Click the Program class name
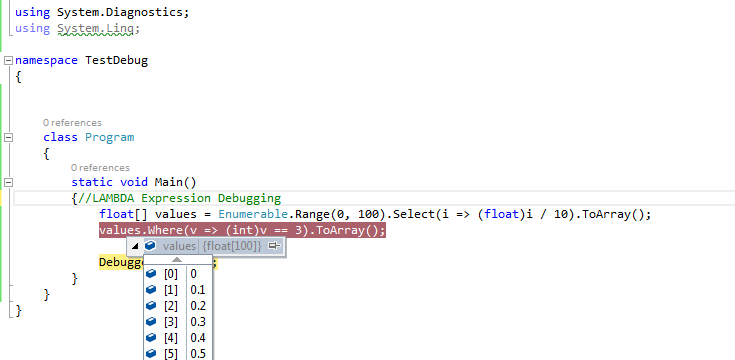This screenshot has width=735, height=360. pos(110,137)
